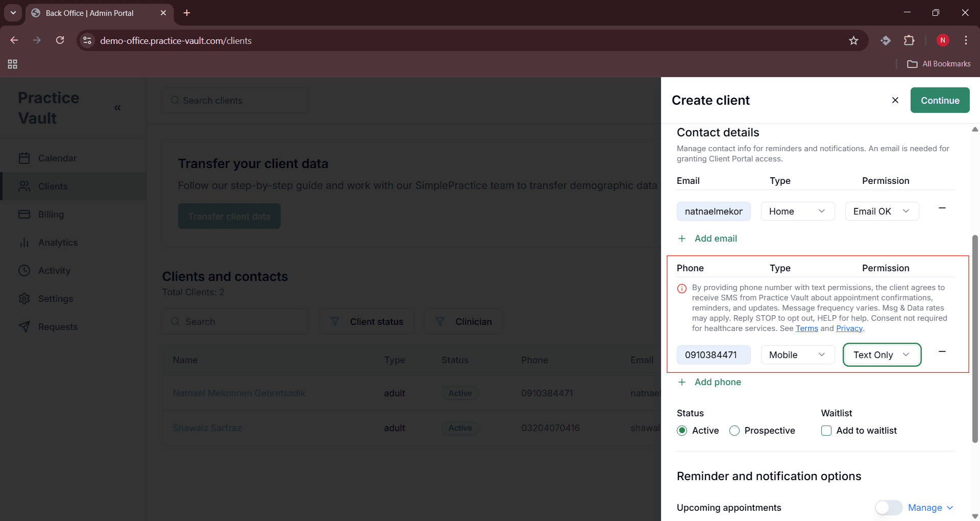This screenshot has width=980, height=521.
Task: Select the Active status radio button
Action: [682, 431]
